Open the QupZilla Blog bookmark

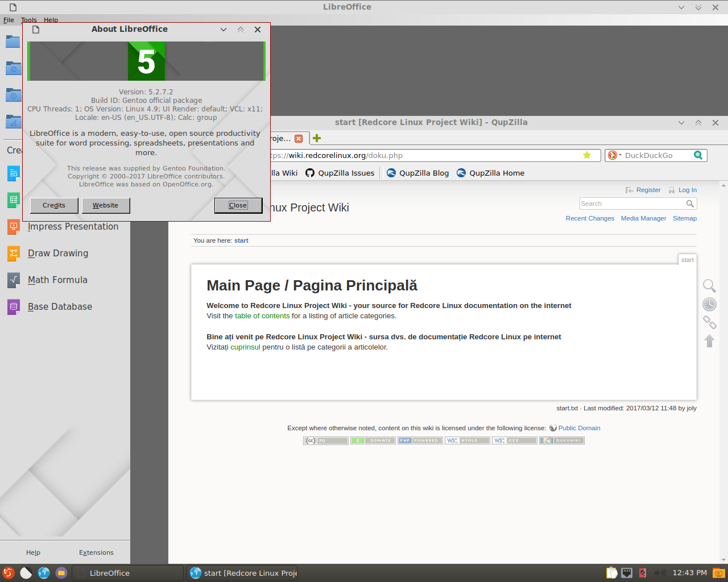point(417,173)
